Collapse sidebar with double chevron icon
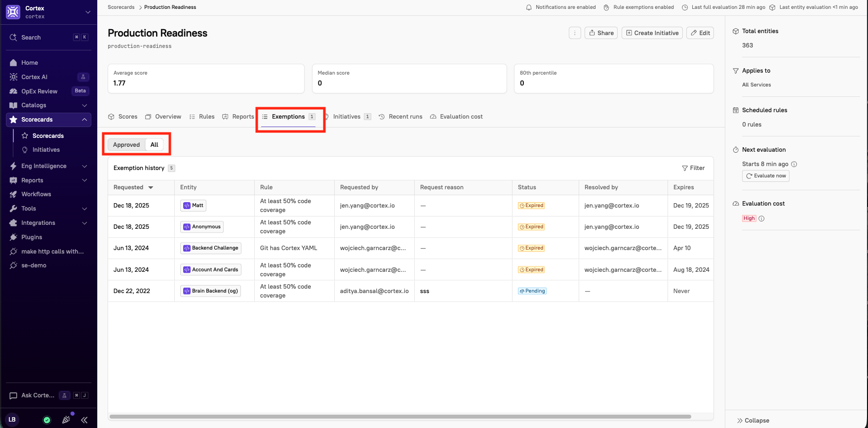The image size is (868, 428). pyautogui.click(x=84, y=420)
